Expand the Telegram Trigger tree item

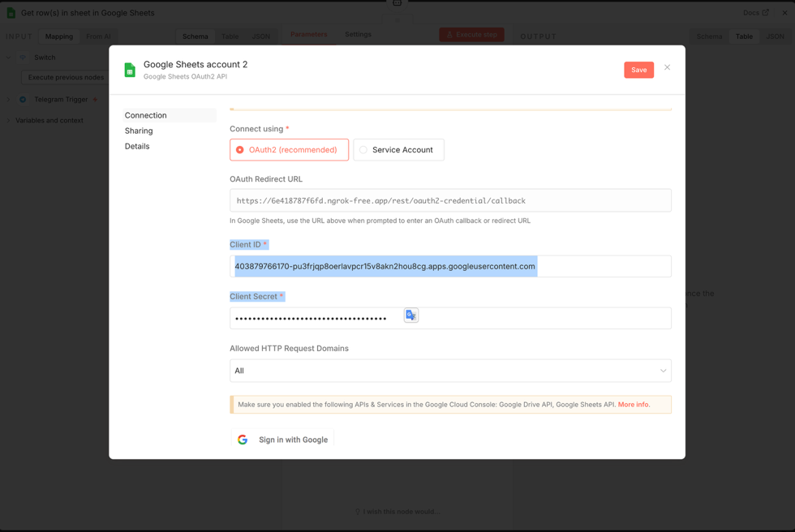click(x=9, y=100)
